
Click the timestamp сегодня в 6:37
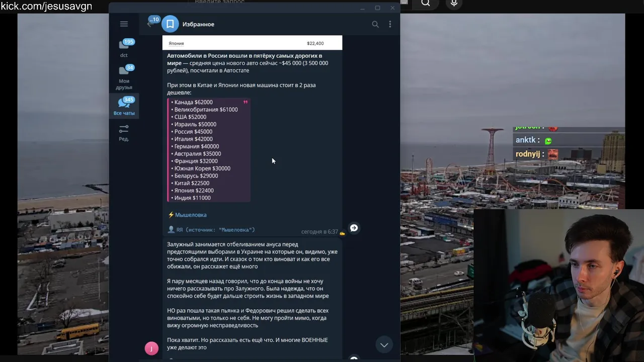319,232
